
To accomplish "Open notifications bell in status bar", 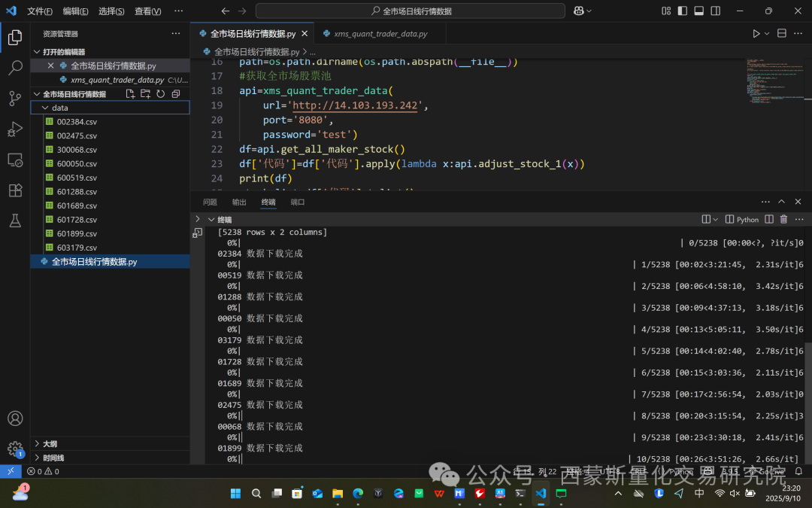I will click(798, 471).
